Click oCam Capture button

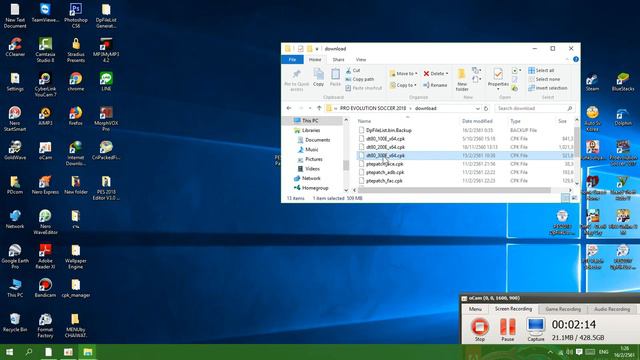tap(536, 329)
